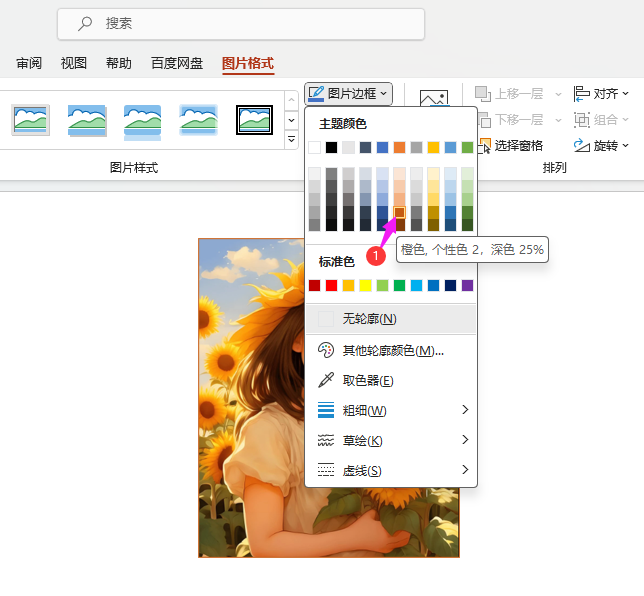Select the black double-frame picture style
The image size is (644, 596).
pos(254,120)
